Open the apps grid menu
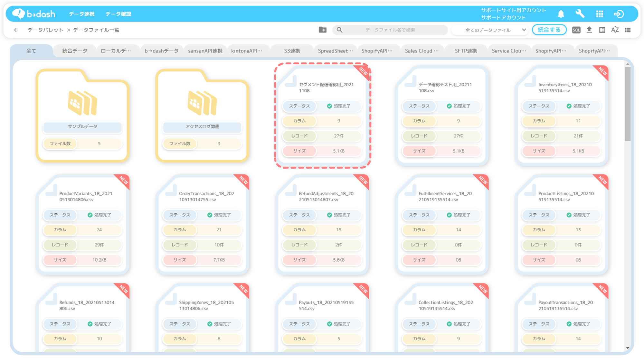Image resolution: width=644 pixels, height=362 pixels. coord(600,14)
